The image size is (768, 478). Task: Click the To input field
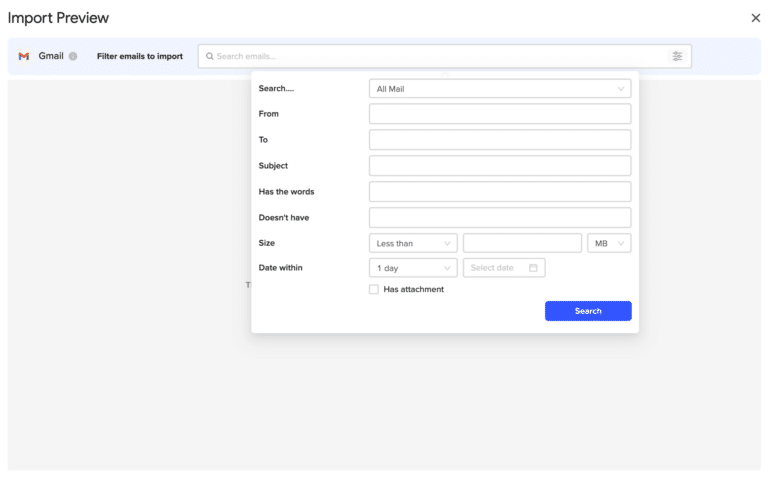point(499,140)
